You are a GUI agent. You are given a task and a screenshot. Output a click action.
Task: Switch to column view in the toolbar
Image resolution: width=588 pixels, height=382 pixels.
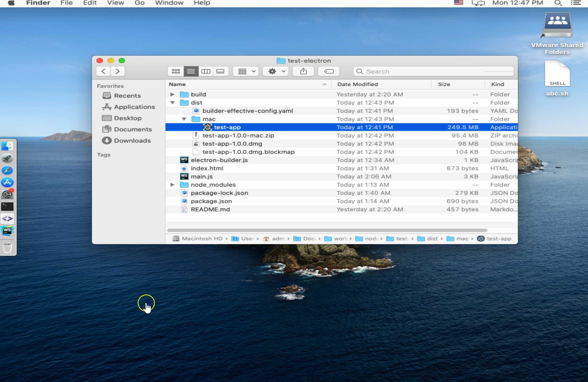click(x=206, y=71)
